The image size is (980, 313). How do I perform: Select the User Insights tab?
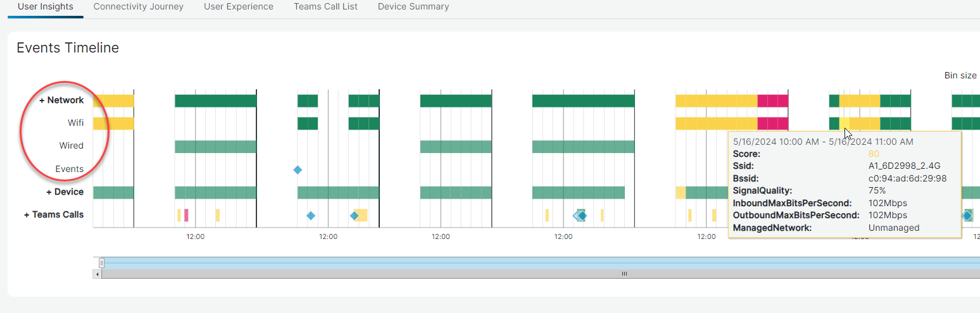46,7
